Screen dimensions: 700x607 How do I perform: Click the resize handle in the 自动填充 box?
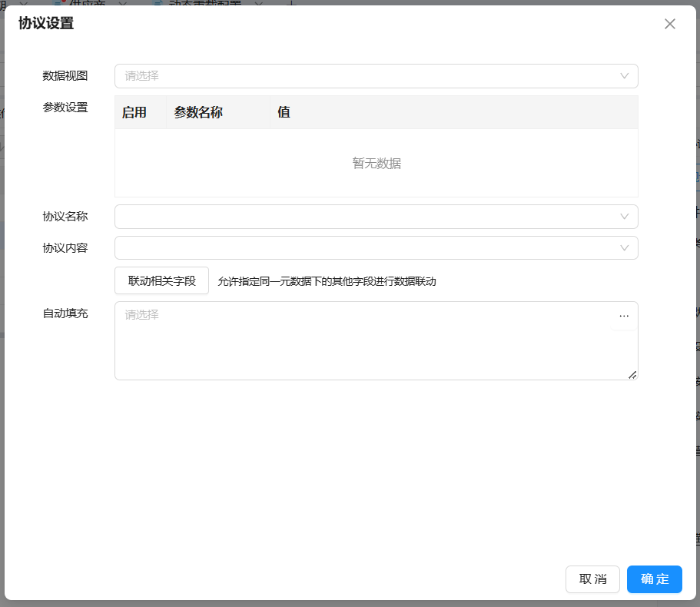tap(632, 375)
